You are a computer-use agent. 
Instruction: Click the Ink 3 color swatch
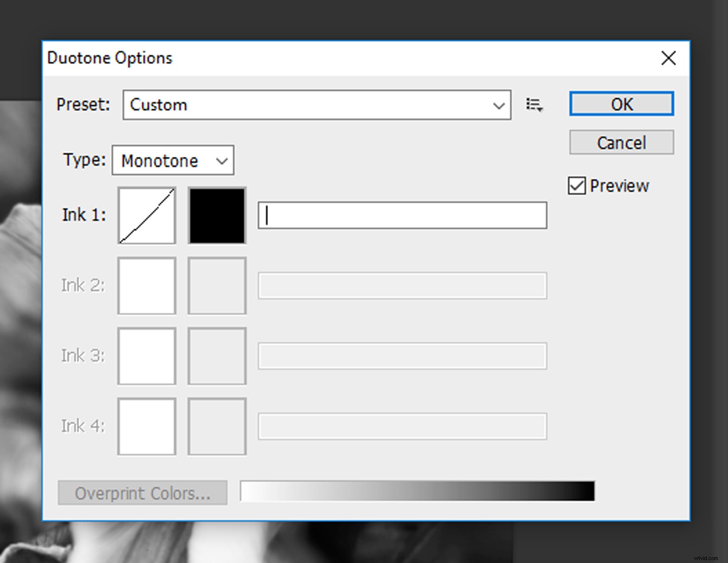(x=216, y=356)
